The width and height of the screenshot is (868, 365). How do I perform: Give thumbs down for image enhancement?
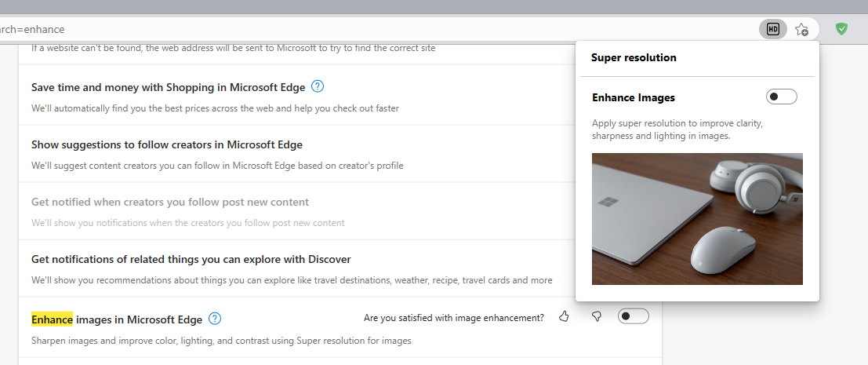tap(597, 316)
